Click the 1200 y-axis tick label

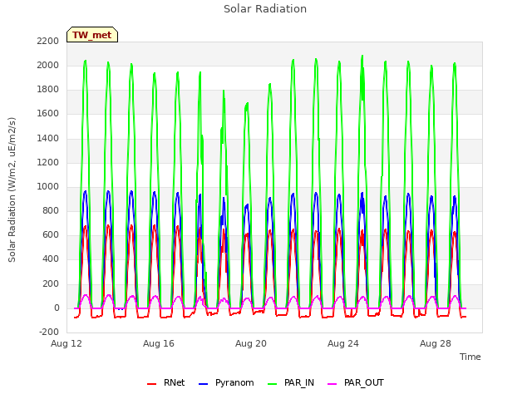tap(48, 163)
